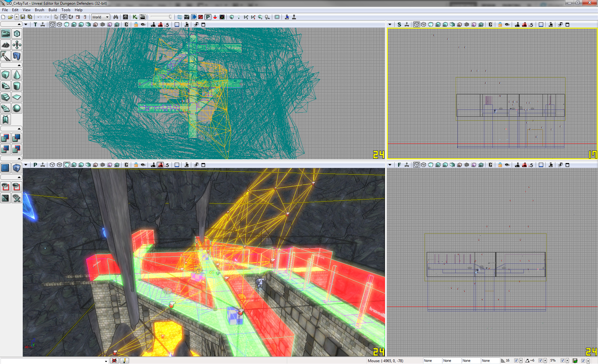The width and height of the screenshot is (598, 364).
Task: Collapse the CSG toolbox section
Action: [x=11, y=129]
